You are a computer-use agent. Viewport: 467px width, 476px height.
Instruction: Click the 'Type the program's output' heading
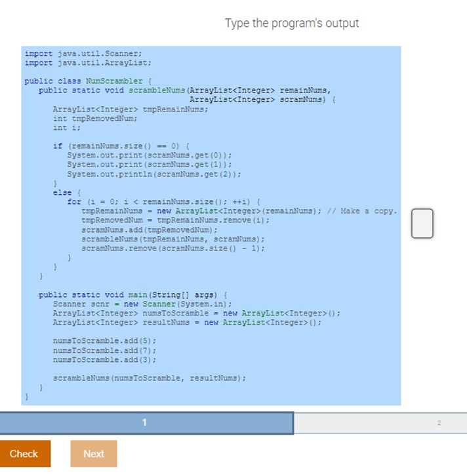[x=291, y=24]
